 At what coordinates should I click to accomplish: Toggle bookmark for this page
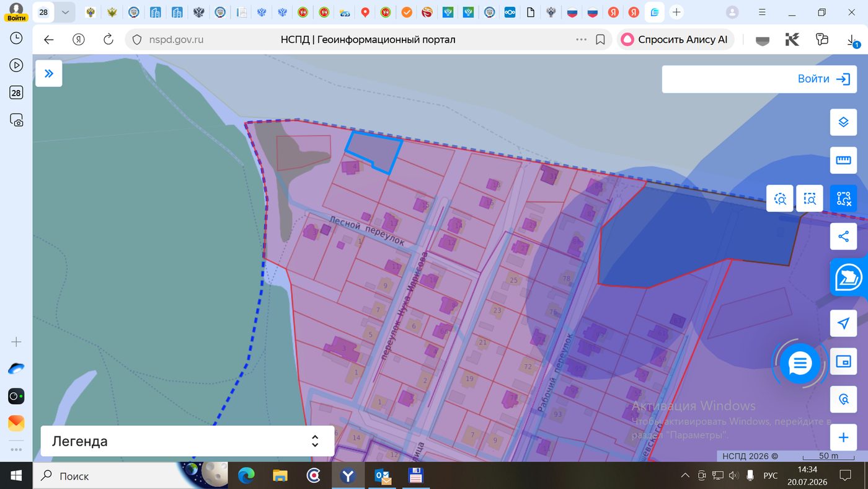(600, 40)
